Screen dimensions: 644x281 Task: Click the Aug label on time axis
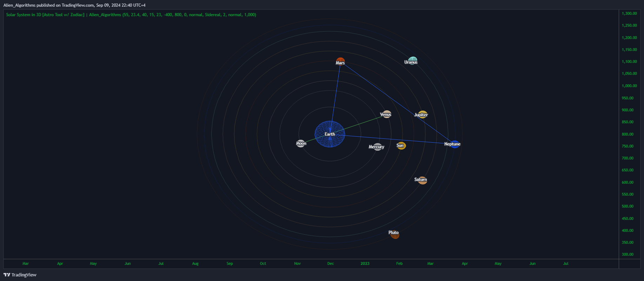195,263
